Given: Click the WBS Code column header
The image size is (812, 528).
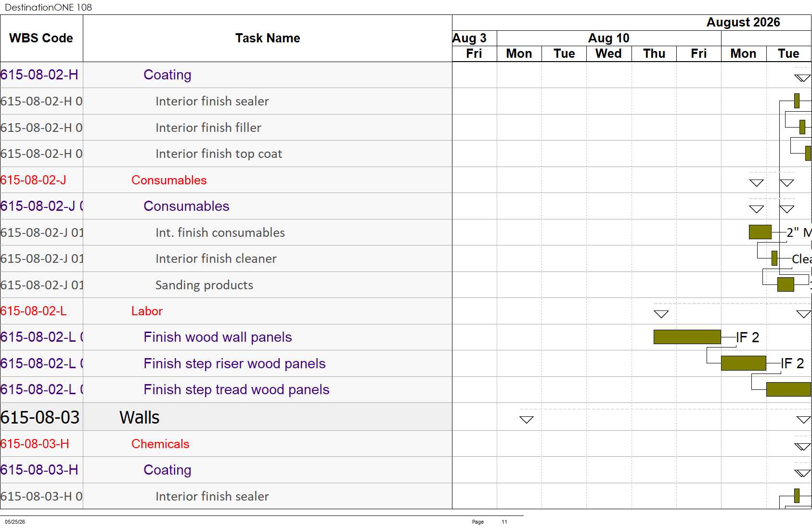Looking at the screenshot, I should [41, 38].
